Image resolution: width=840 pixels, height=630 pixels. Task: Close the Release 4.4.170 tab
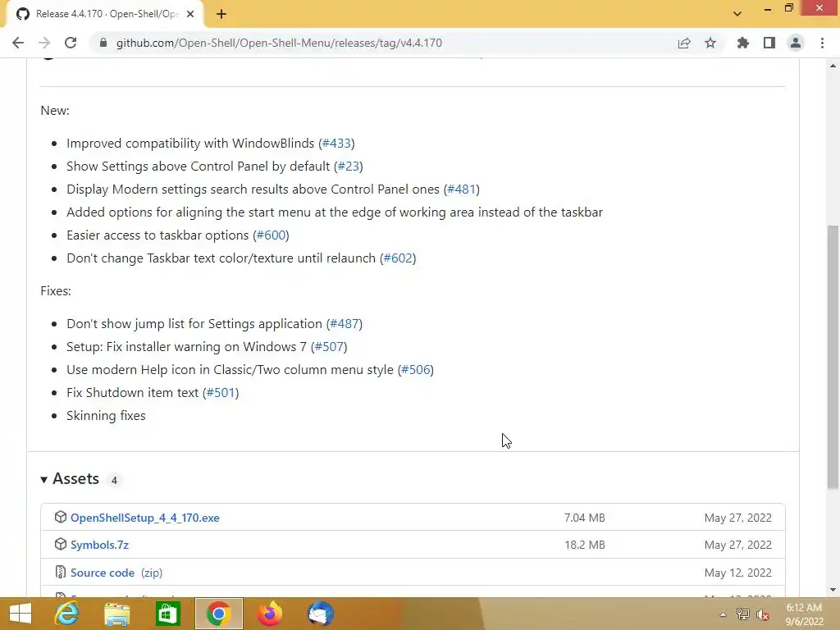[190, 14]
